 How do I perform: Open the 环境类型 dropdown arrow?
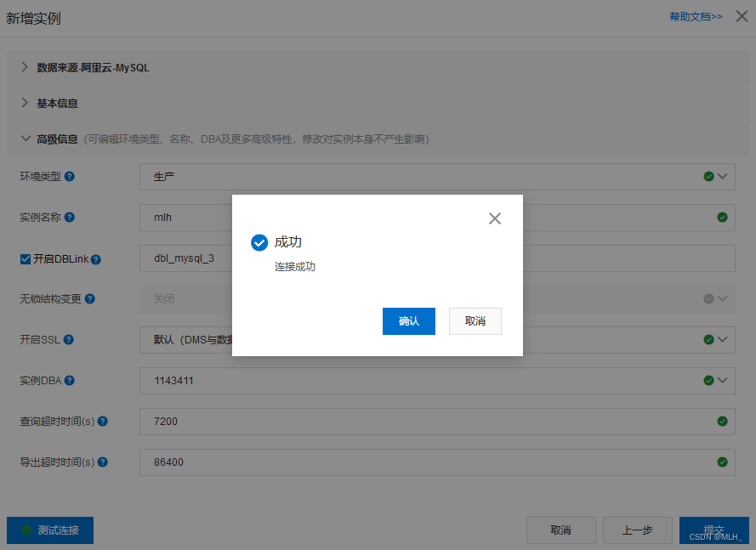722,177
